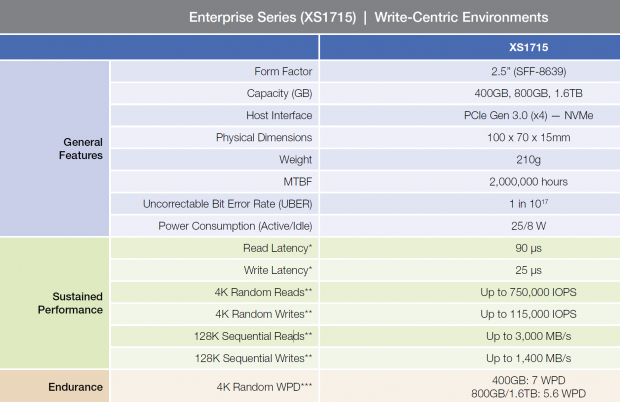Click the value 'PCIe Gen 3.0 (x4) — NVMe'
The image size is (620, 402).
(x=528, y=115)
